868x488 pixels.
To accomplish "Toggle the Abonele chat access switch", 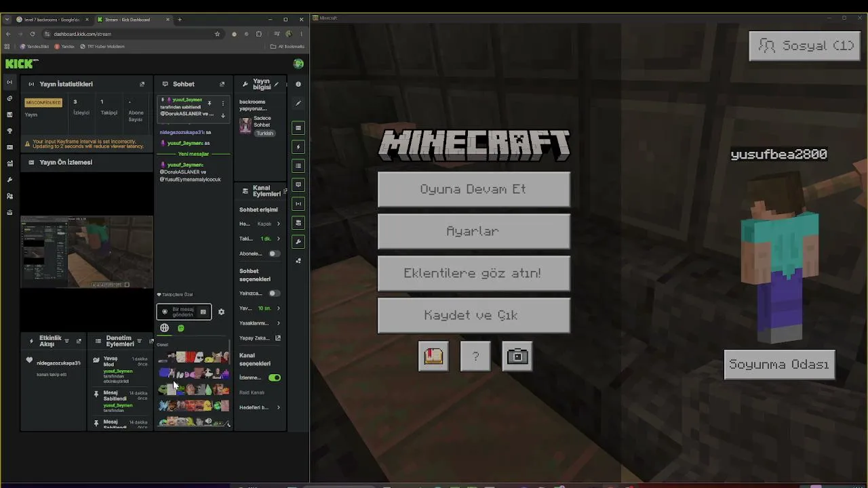I will pyautogui.click(x=274, y=253).
